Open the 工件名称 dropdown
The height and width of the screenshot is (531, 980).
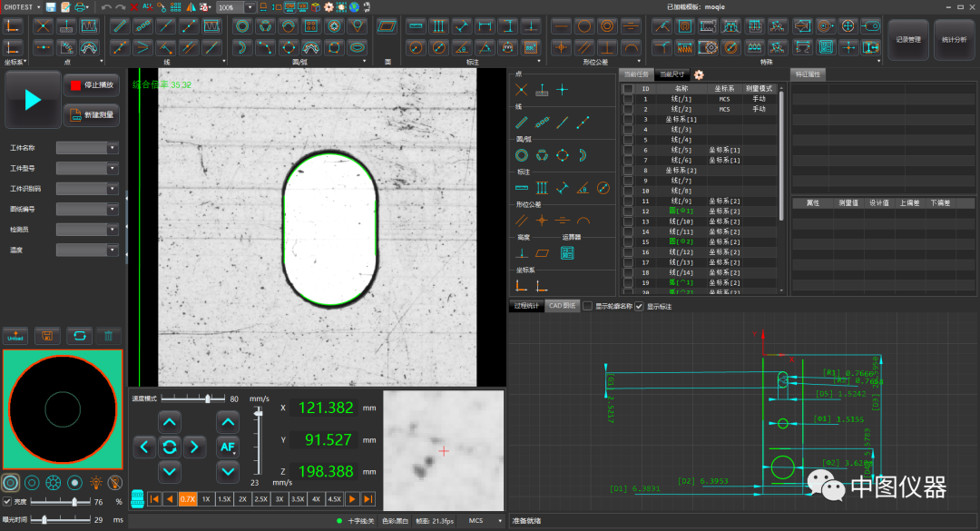tap(113, 147)
